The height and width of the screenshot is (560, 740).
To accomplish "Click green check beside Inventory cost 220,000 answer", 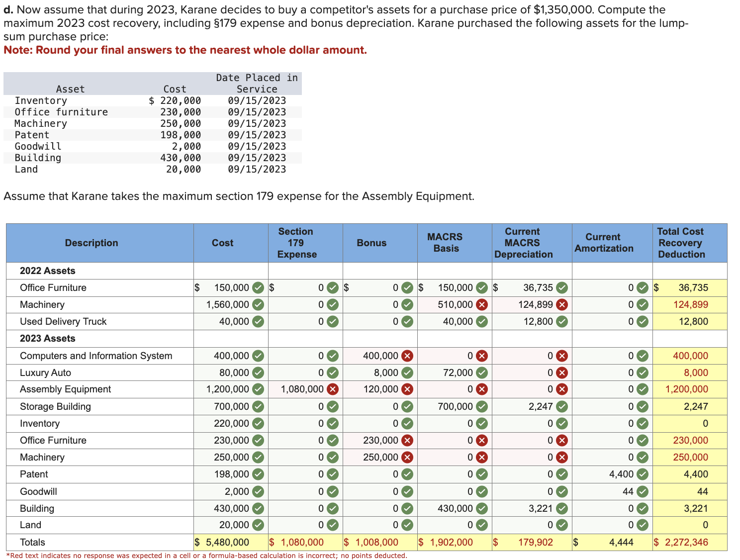I will (258, 423).
